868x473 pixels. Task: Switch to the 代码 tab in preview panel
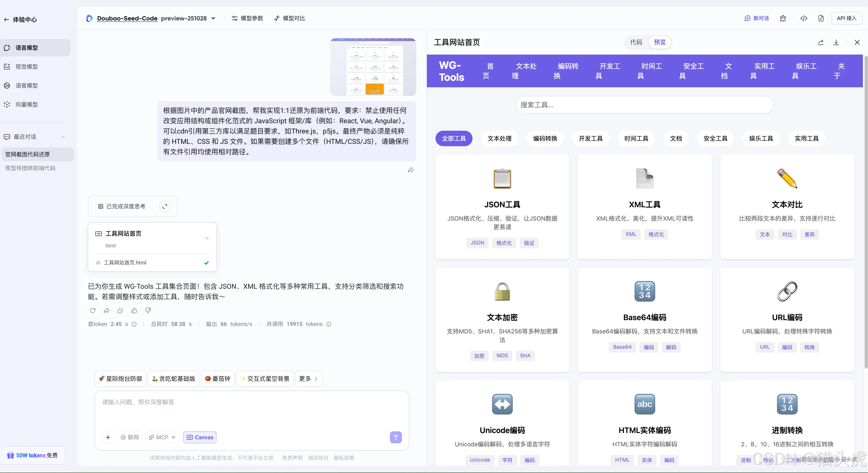[636, 42]
